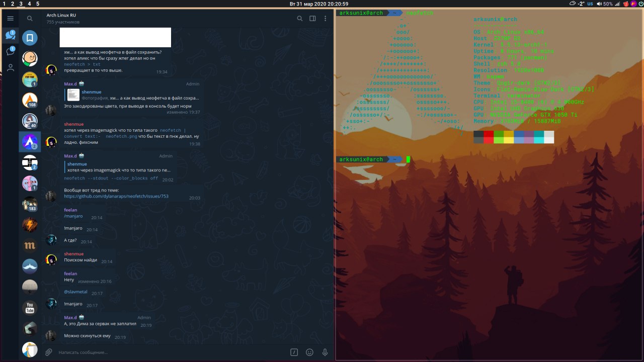Image resolution: width=644 pixels, height=362 pixels.
Task: Open the YouTube channel chat avatar
Action: tap(30, 308)
